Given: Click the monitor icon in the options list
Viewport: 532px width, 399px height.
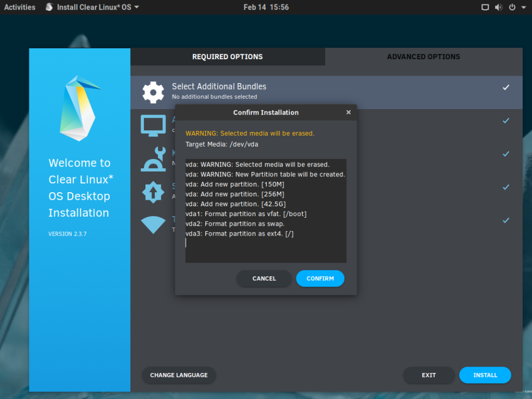Looking at the screenshot, I should [153, 125].
